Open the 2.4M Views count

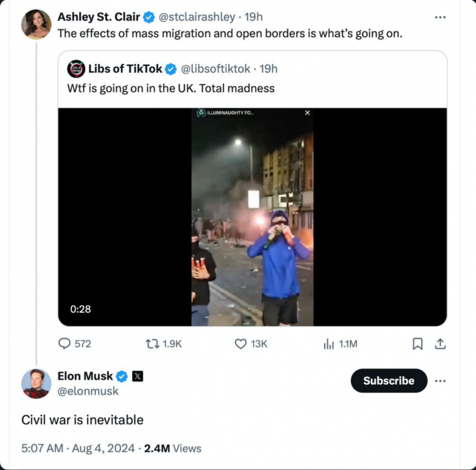tap(173, 448)
